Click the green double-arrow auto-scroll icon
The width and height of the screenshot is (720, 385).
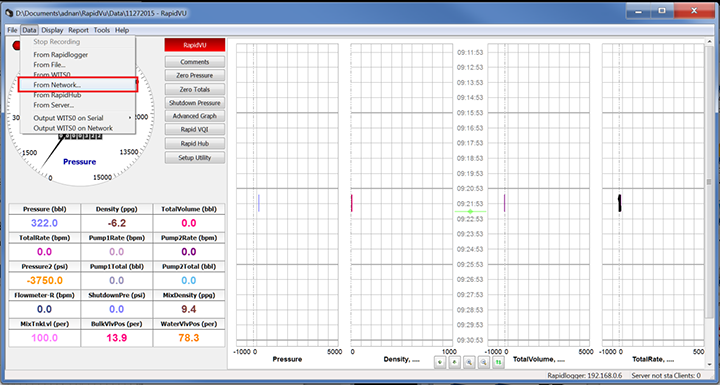click(x=499, y=362)
